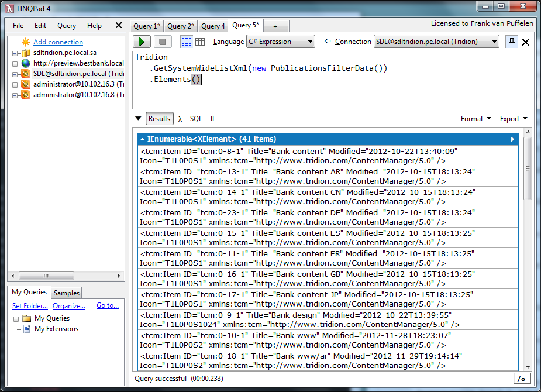This screenshot has height=392, width=541.
Task: Switch results to data grids view
Action: pos(200,42)
